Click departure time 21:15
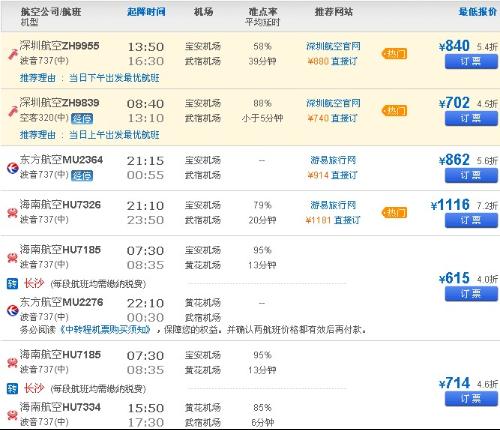 (x=146, y=161)
